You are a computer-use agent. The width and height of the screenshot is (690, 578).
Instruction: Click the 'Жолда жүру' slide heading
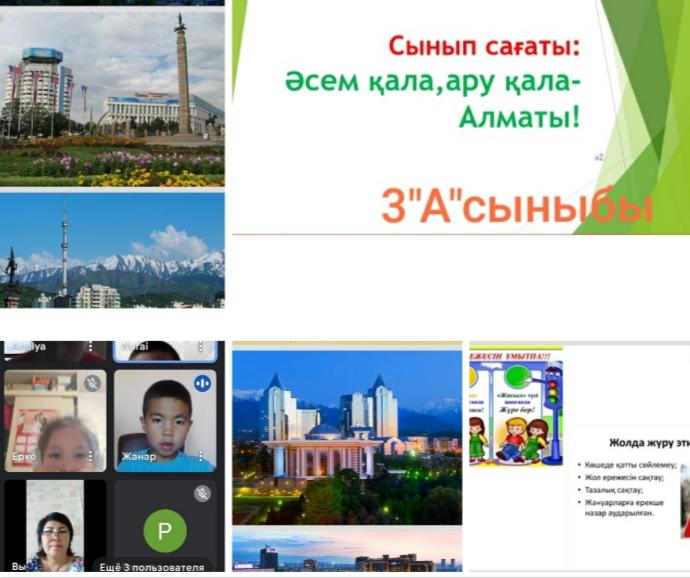coord(645,442)
